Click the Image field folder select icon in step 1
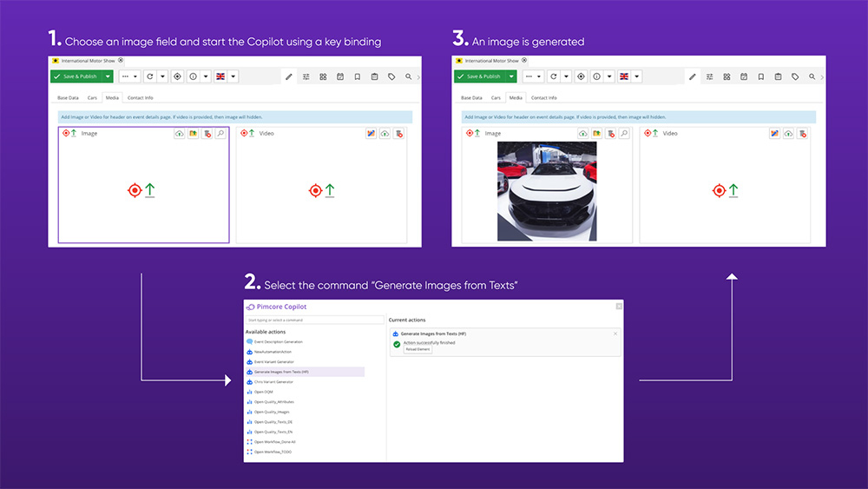The image size is (868, 489). point(194,134)
